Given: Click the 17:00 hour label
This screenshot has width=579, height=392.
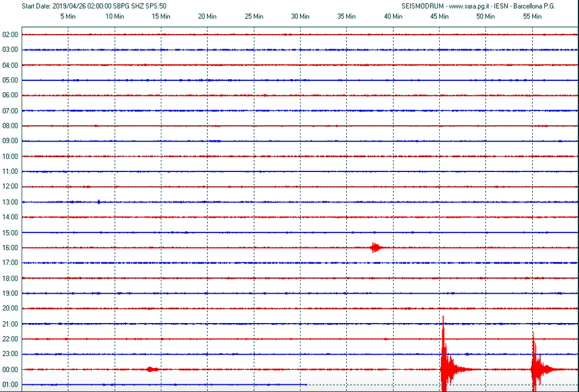Looking at the screenshot, I should click(x=10, y=263).
